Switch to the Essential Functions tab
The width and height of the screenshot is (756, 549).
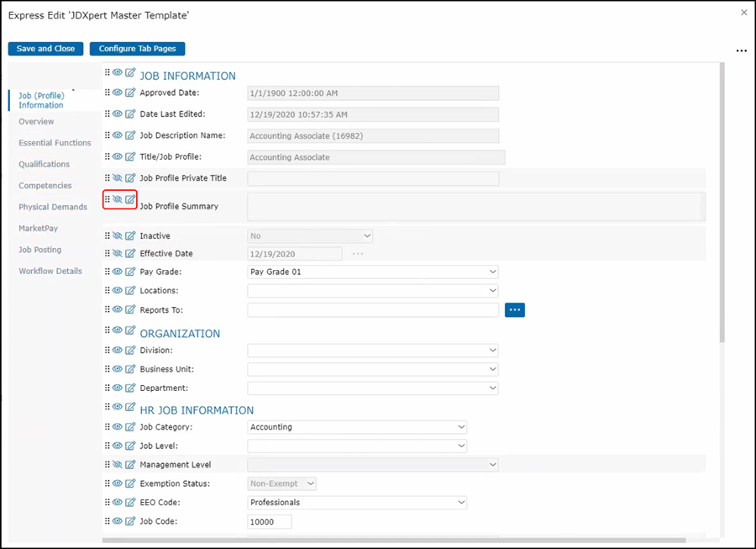click(x=55, y=143)
